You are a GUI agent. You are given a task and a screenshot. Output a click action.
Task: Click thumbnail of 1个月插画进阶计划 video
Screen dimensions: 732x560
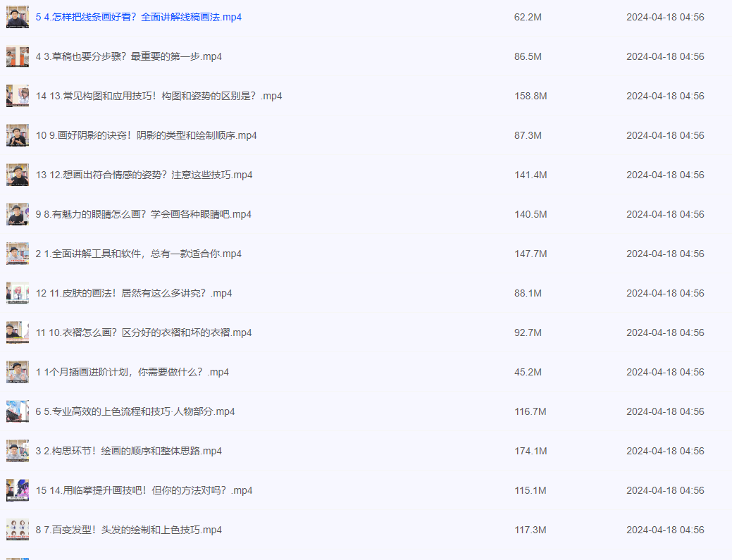[18, 372]
